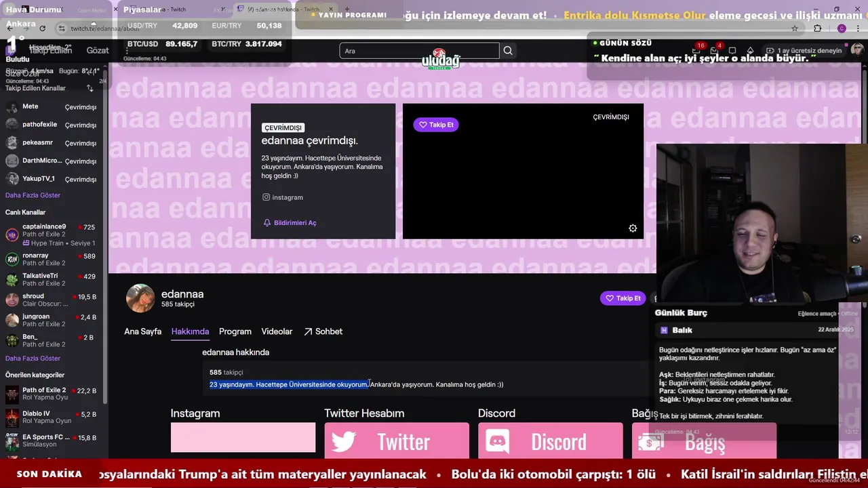This screenshot has height=488, width=868.
Task: Open Diablo IV recommended category
Action: [x=53, y=417]
